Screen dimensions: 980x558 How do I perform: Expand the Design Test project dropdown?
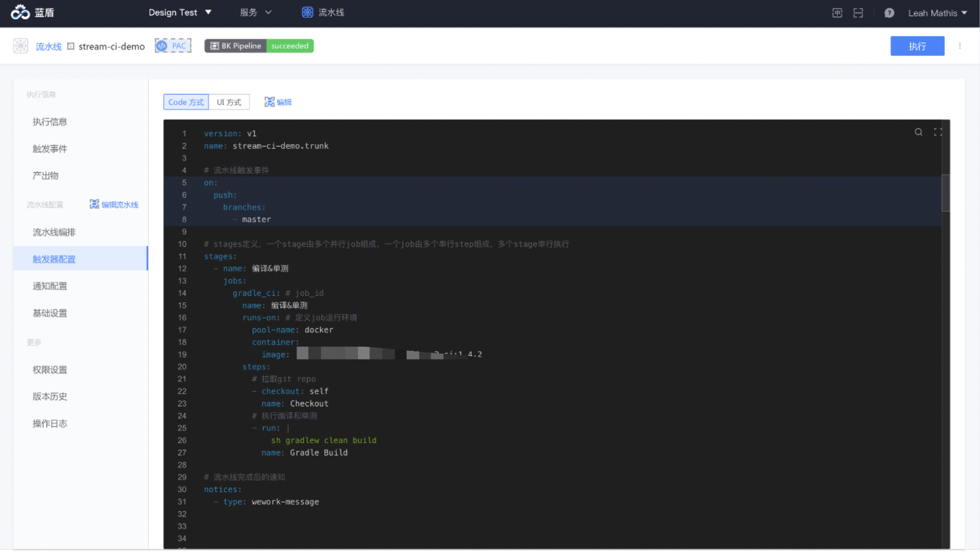(180, 12)
